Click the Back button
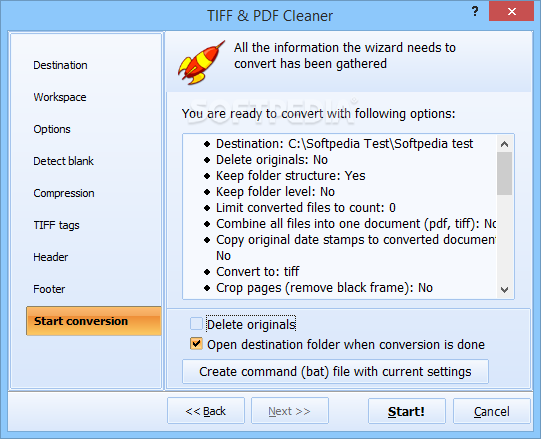The height and width of the screenshot is (439, 541). [x=206, y=411]
